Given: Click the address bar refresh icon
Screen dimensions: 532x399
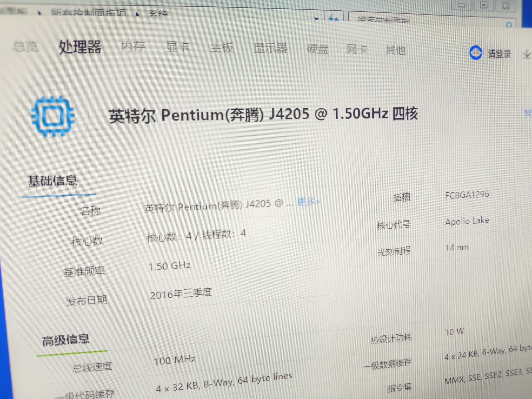Looking at the screenshot, I should 334,17.
